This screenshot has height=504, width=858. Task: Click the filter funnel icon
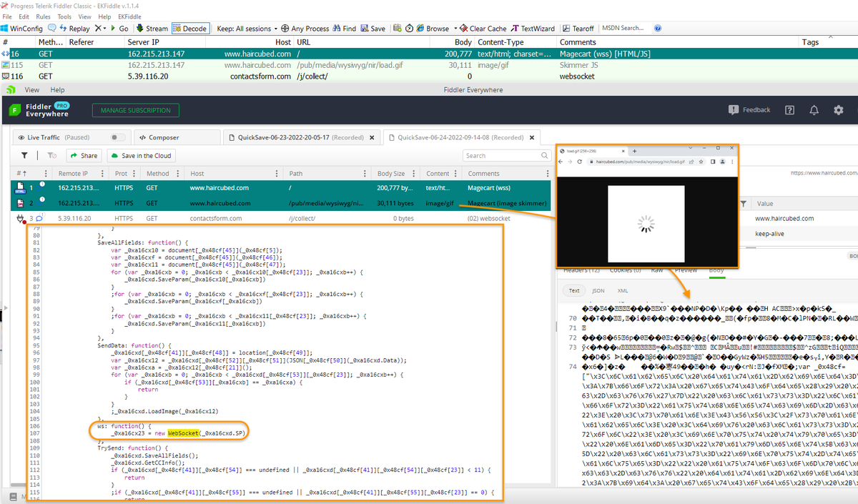click(x=24, y=155)
